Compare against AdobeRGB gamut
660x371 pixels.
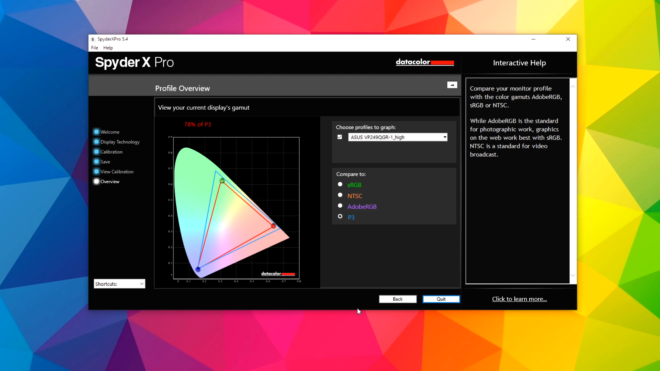point(340,206)
